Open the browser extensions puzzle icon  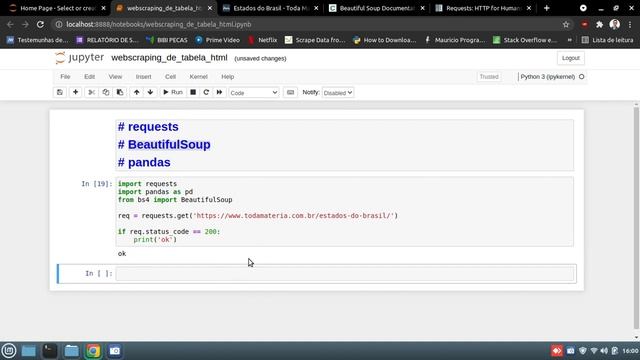[x=599, y=24]
